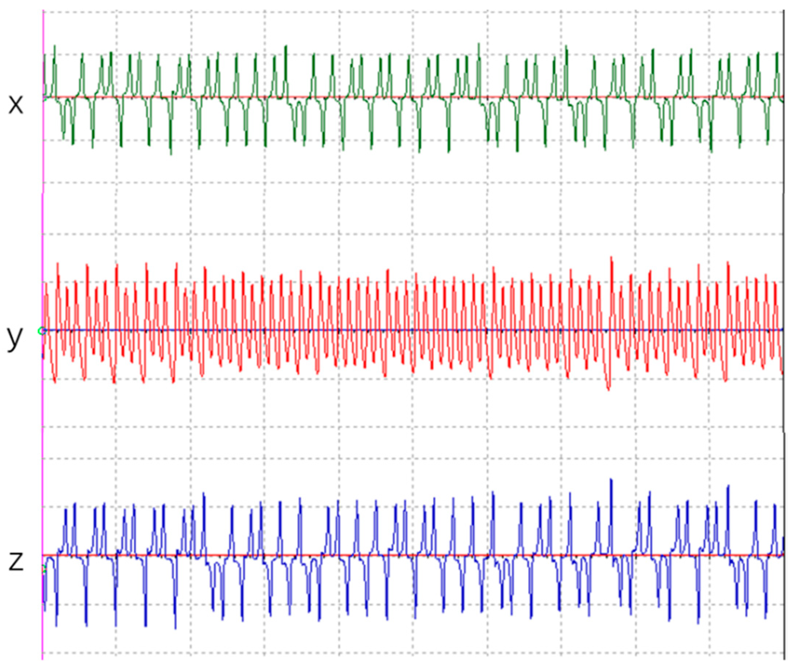Viewport: 794px width, 672px height.
Task: Click the x channel label
Action: pyautogui.click(x=16, y=104)
